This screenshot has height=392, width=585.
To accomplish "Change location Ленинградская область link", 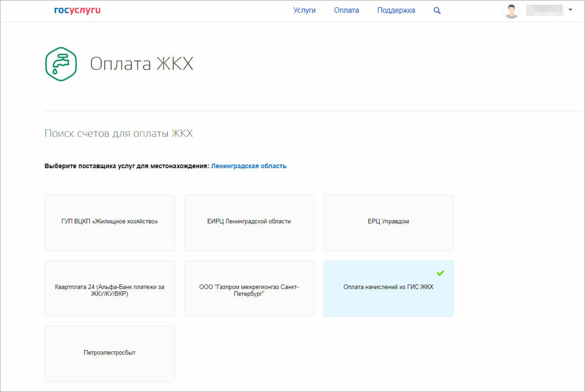I will [249, 166].
